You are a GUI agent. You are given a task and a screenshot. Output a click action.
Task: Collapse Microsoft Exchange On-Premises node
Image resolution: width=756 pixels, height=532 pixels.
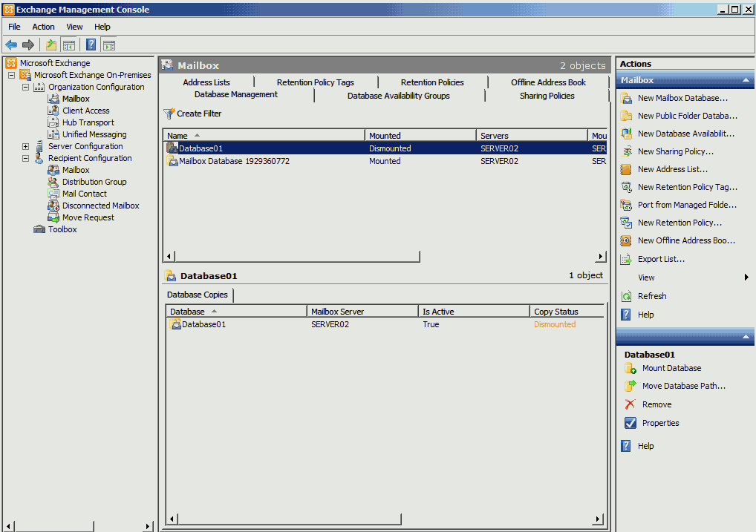(x=12, y=75)
